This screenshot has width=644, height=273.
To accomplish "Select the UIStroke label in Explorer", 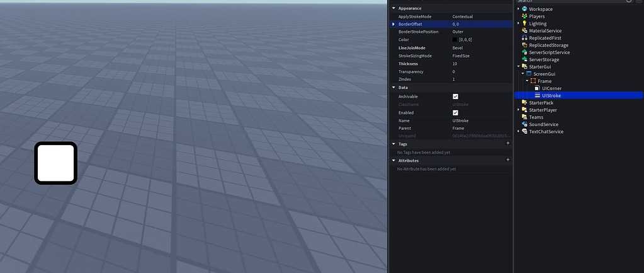I will click(x=551, y=95).
